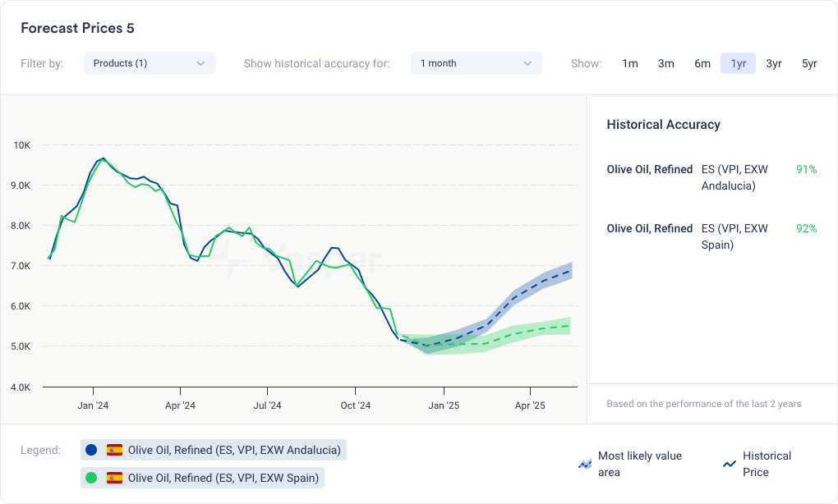Click the 91% accuracy value for Andalucia

pos(806,169)
